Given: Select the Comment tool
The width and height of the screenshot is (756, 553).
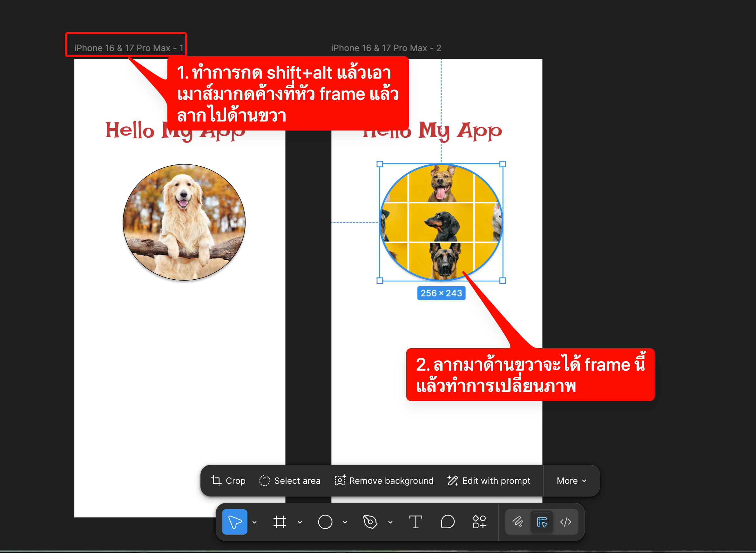Looking at the screenshot, I should [x=448, y=522].
